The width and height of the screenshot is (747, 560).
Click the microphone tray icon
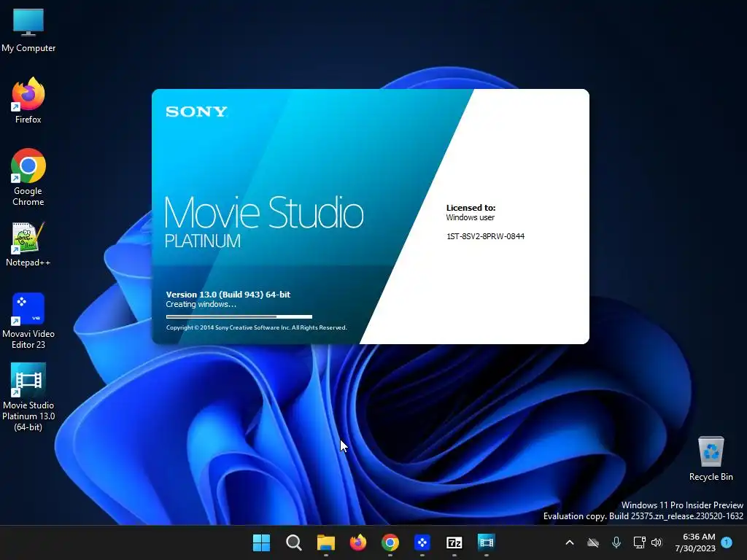click(616, 542)
